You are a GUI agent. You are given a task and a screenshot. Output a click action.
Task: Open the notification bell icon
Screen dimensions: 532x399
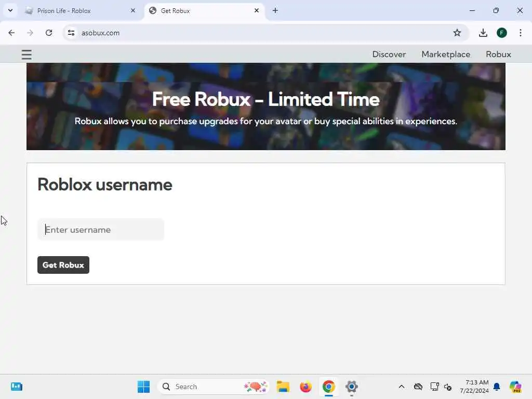497,387
